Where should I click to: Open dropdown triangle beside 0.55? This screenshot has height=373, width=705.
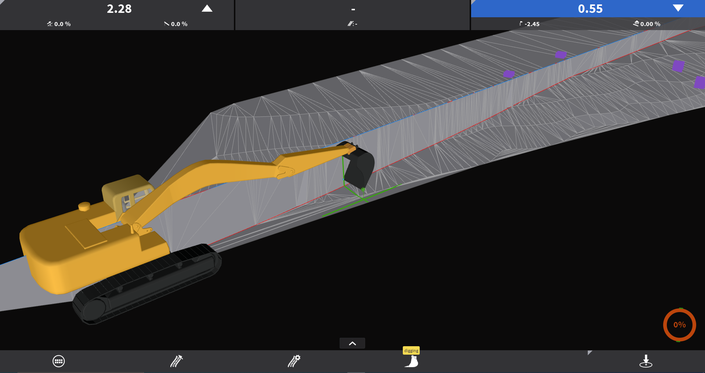678,8
